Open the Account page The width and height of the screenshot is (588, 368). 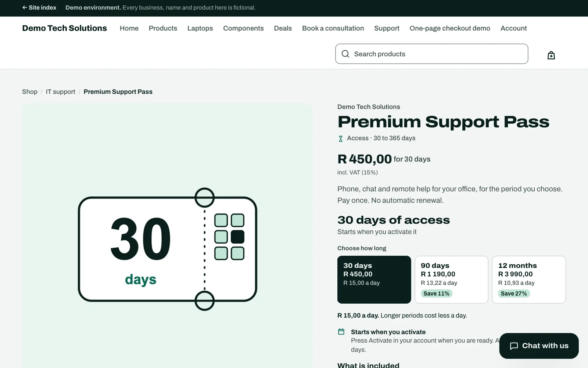(x=513, y=28)
